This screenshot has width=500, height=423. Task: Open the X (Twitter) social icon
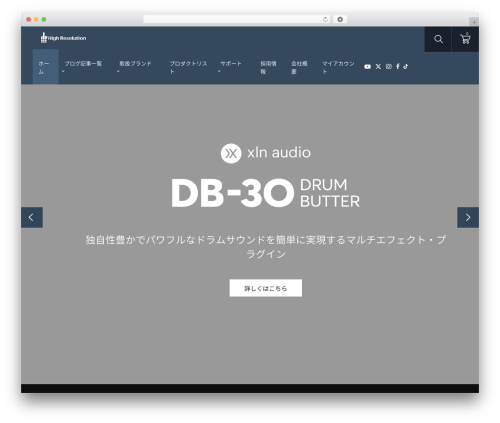[378, 67]
